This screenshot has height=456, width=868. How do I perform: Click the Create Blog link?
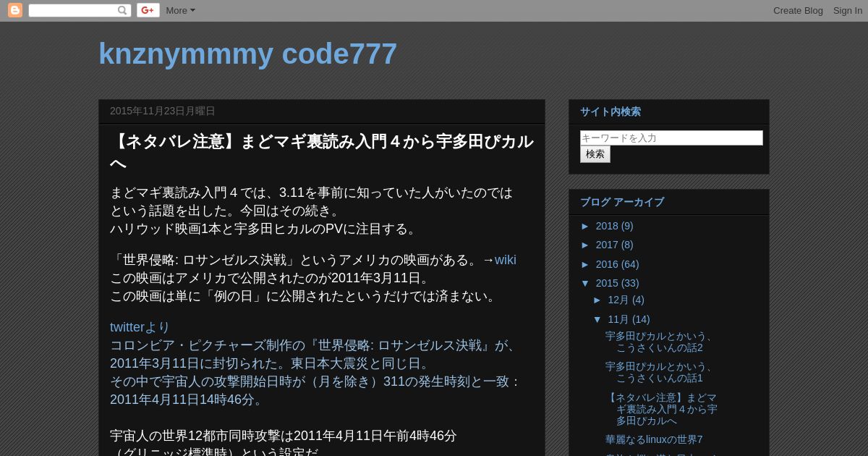[x=798, y=10]
